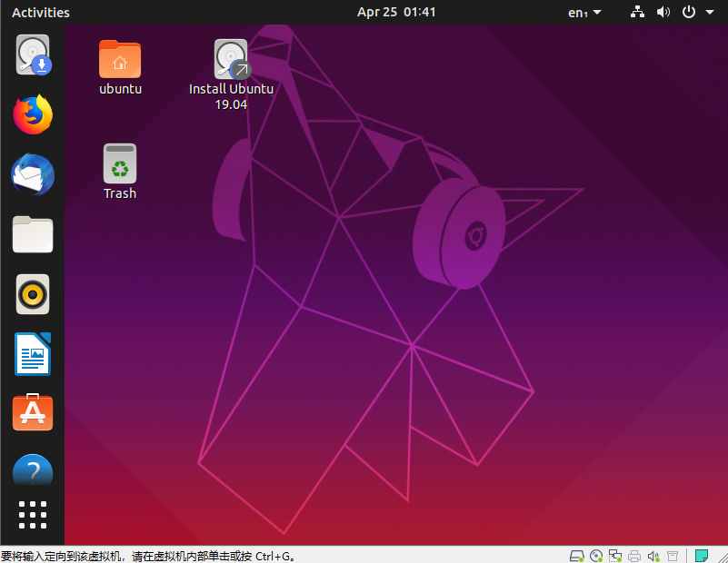Show Applications grid in the dock

pyautogui.click(x=33, y=515)
